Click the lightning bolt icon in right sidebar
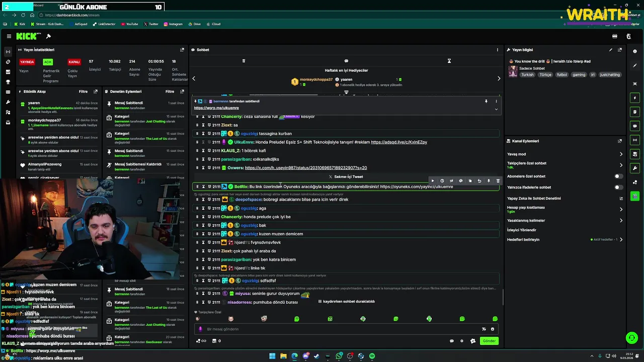This screenshot has width=644, height=362. point(635,98)
